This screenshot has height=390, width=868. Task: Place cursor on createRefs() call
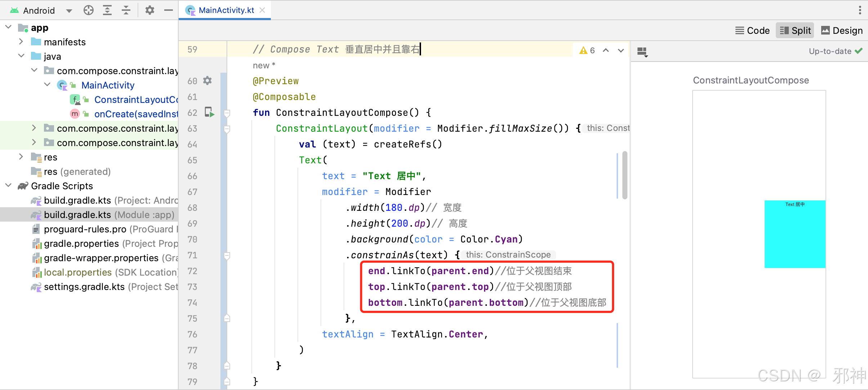point(408,144)
